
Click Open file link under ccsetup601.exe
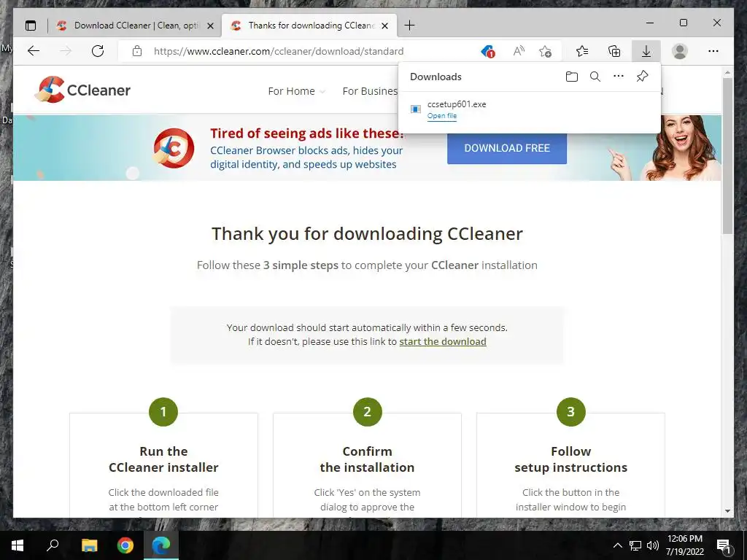click(441, 116)
